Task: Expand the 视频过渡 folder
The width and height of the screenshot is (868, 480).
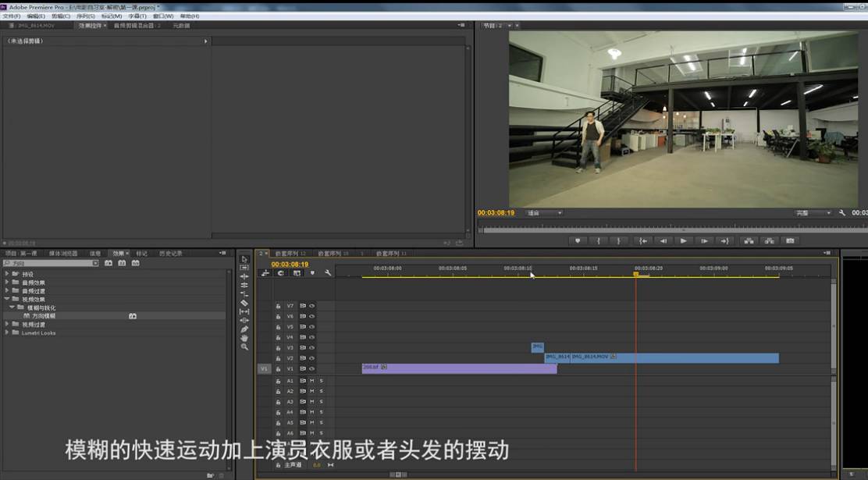Action: click(7, 324)
